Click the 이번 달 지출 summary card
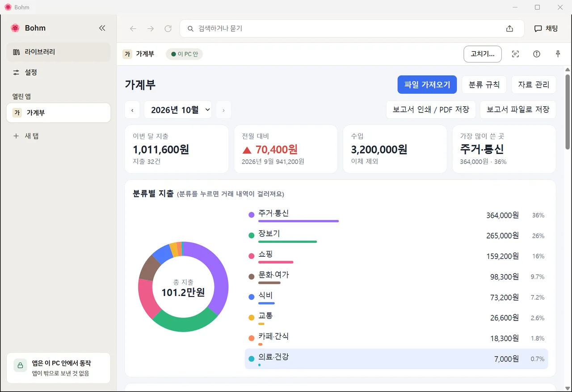This screenshot has width=572, height=392. tap(177, 149)
